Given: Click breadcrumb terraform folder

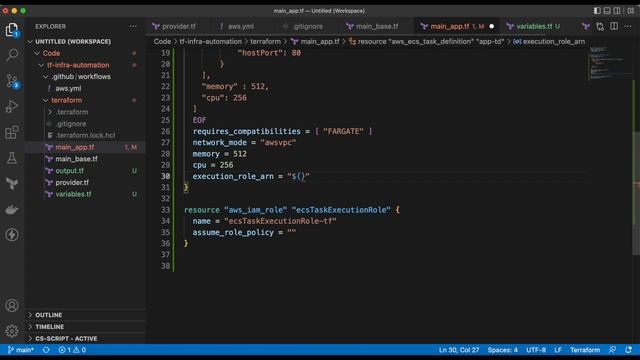Looking at the screenshot, I should point(265,42).
